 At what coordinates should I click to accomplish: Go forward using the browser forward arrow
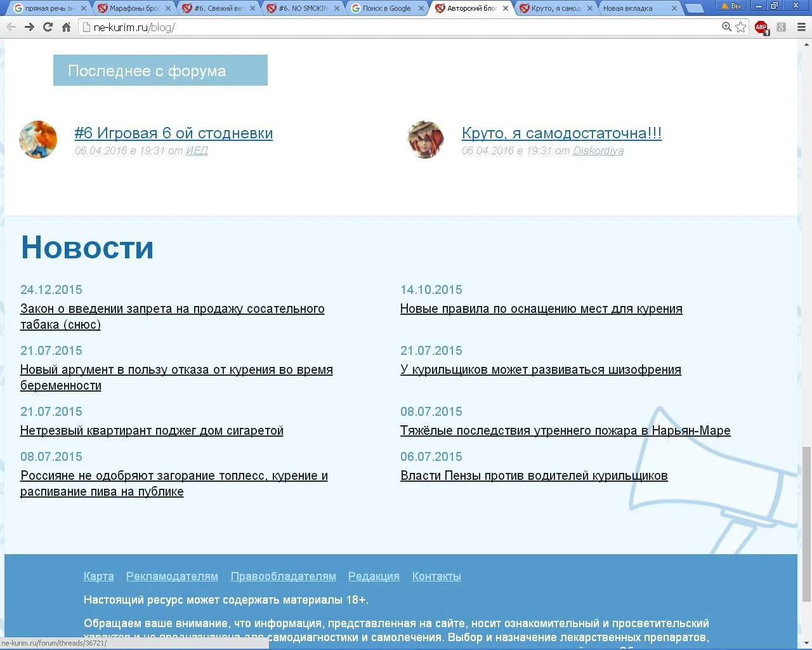[x=29, y=27]
